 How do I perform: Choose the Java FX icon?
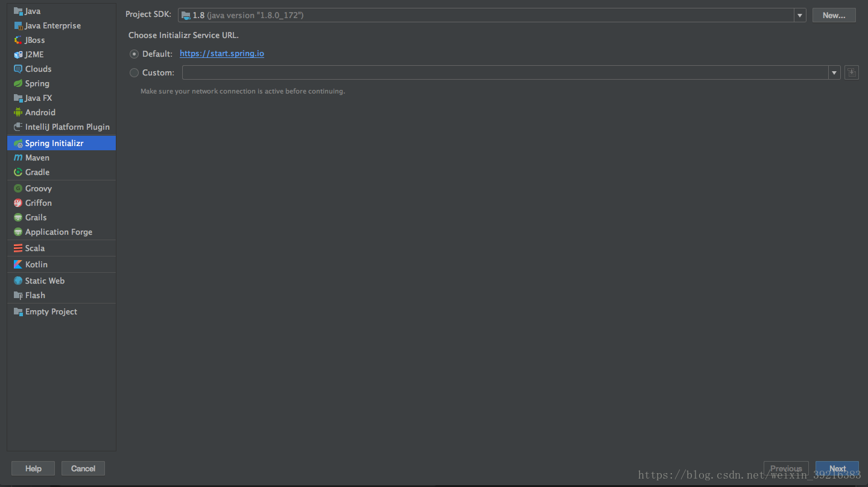(x=18, y=98)
